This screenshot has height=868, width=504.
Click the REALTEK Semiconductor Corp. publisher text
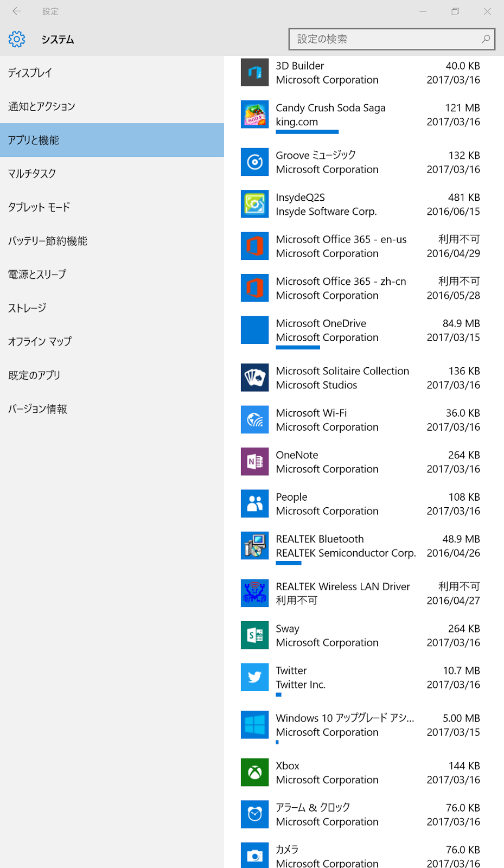click(346, 553)
